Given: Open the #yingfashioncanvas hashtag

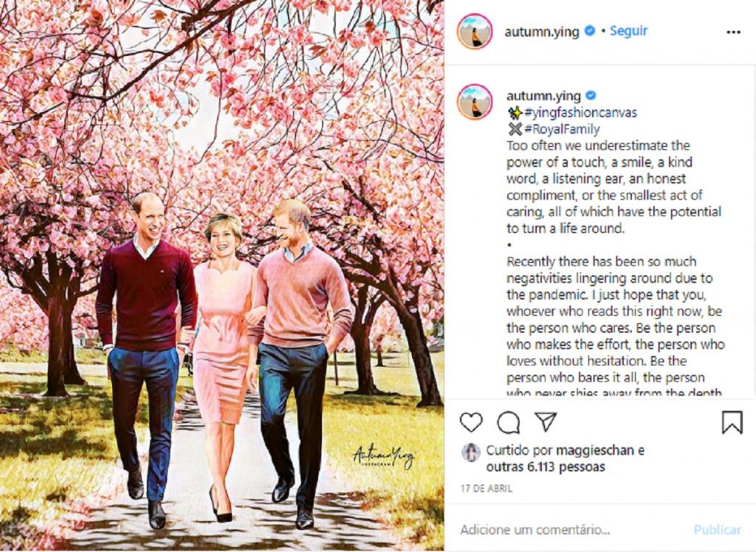Looking at the screenshot, I should click(580, 113).
